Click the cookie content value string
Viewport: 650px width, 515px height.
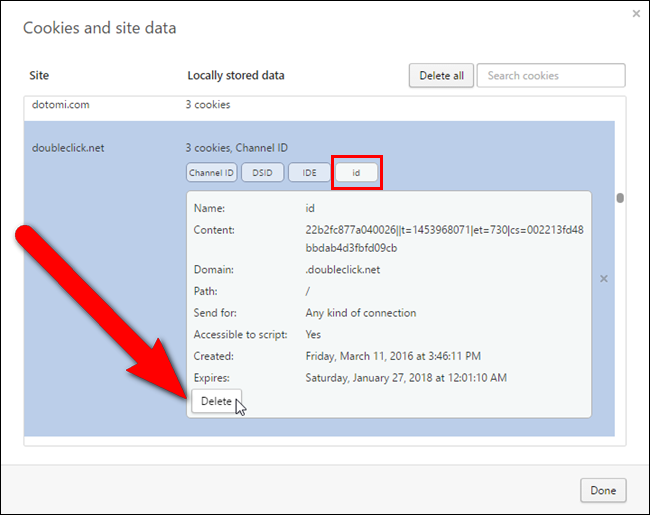point(444,239)
